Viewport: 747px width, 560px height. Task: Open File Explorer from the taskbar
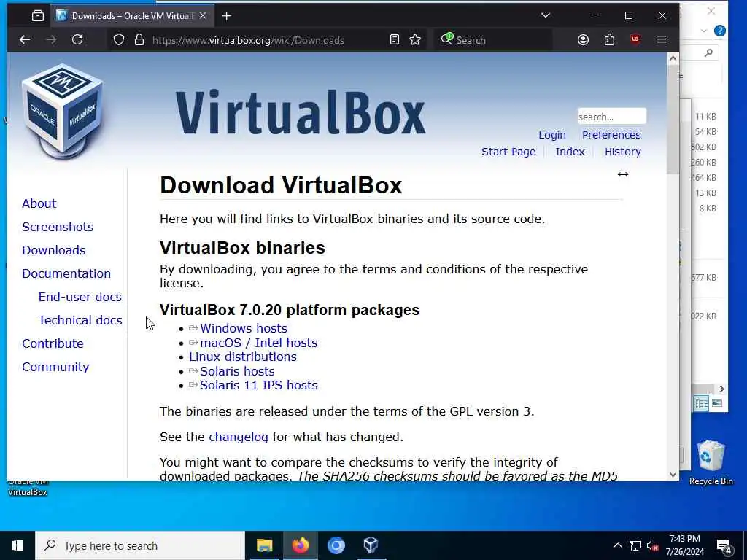pos(264,545)
